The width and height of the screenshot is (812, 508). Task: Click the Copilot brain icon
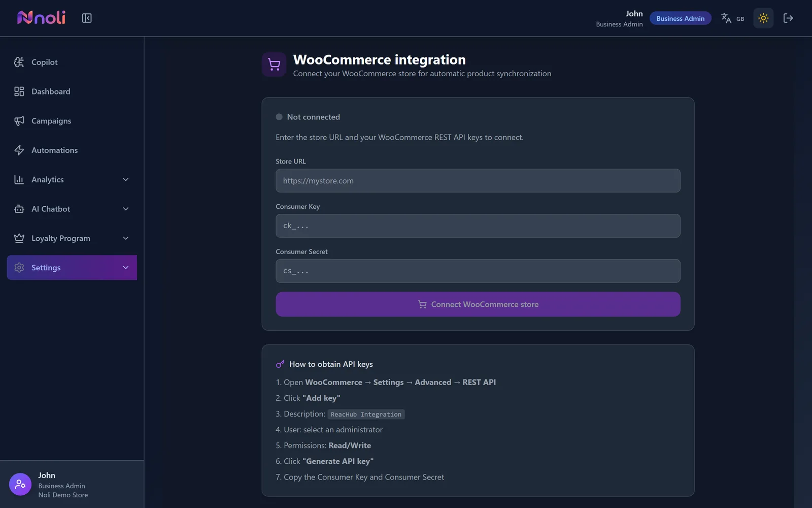pos(19,62)
